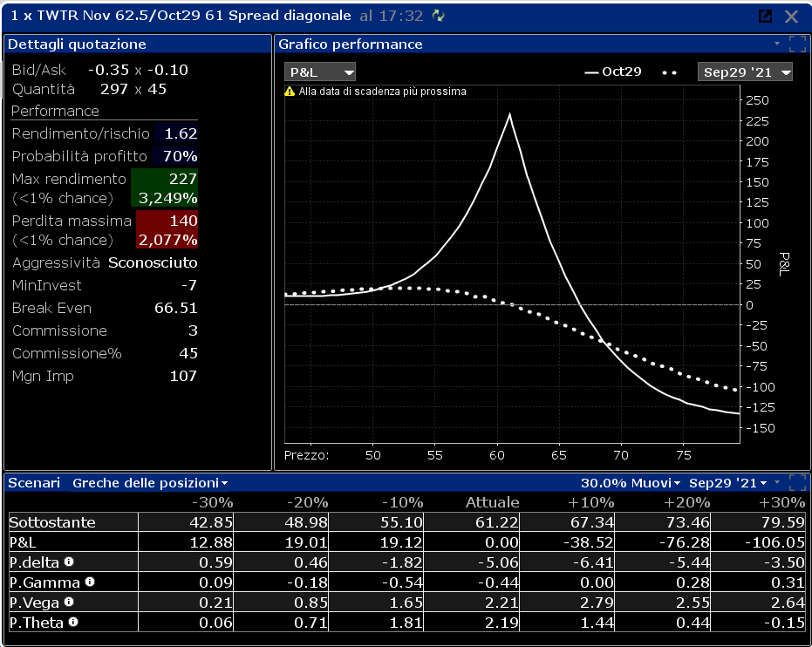Click the refresh icon next to 17:32
The width and height of the screenshot is (812, 647).
coord(439,16)
